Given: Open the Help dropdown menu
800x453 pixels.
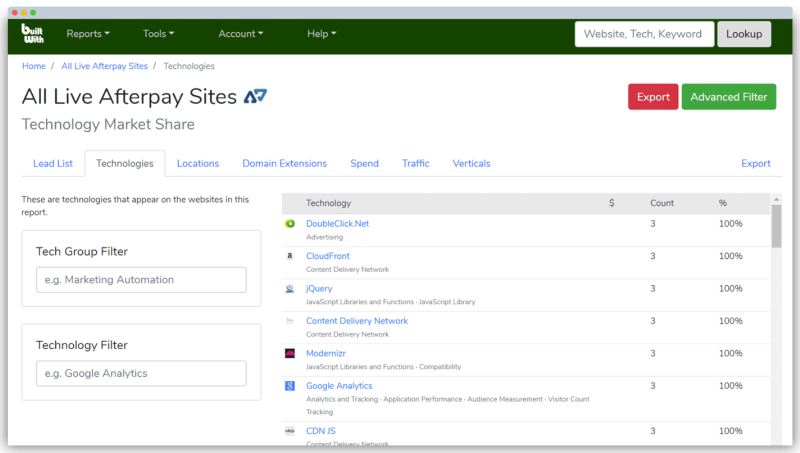Looking at the screenshot, I should 321,34.
